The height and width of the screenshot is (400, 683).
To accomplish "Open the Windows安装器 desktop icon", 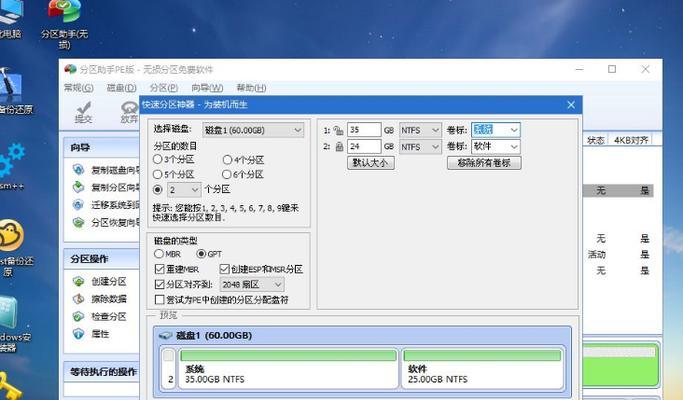I will click(x=13, y=325).
